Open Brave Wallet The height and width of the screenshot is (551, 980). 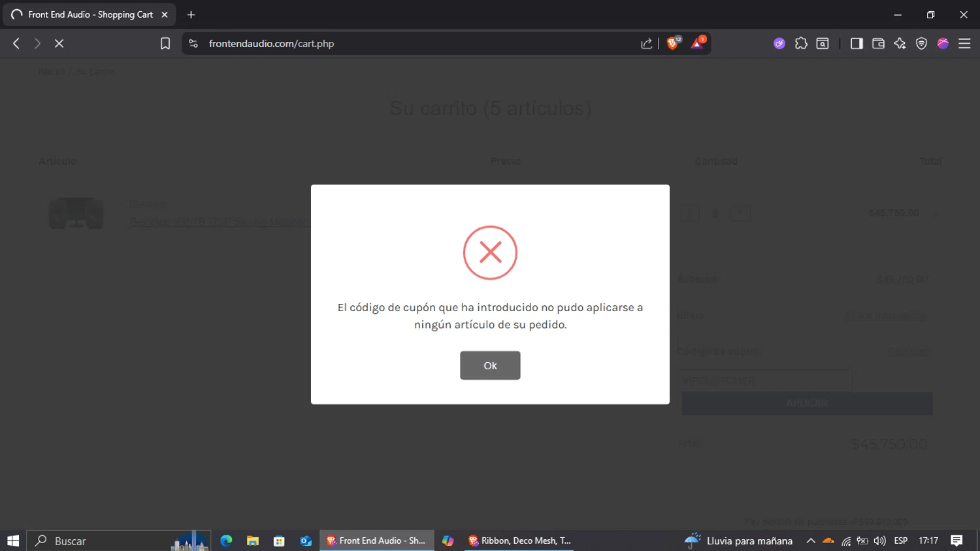click(x=878, y=43)
